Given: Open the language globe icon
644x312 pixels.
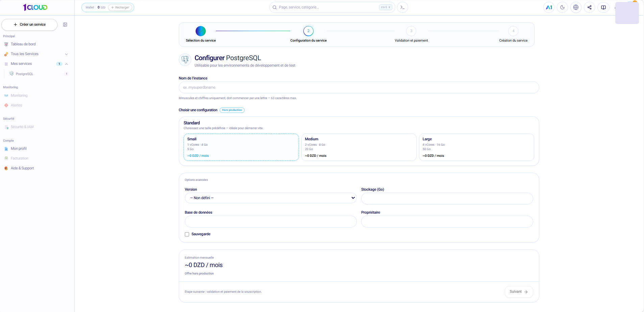Looking at the screenshot, I should [576, 7].
